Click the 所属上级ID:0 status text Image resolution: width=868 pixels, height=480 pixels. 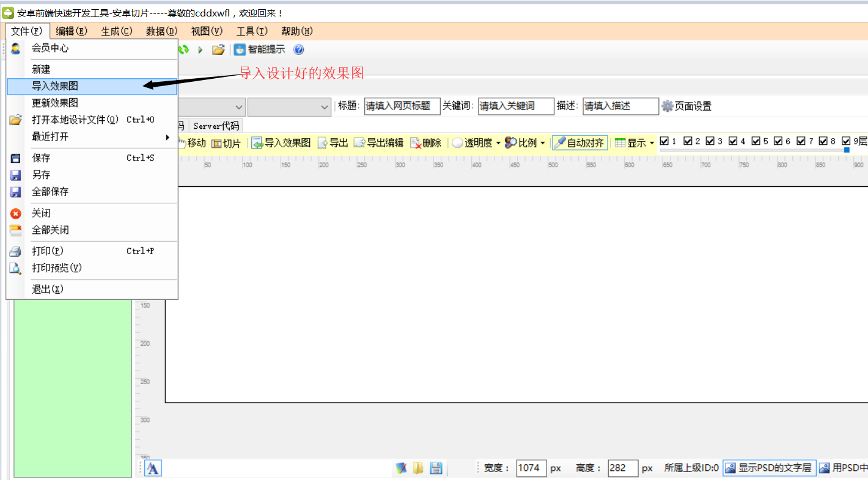(691, 468)
